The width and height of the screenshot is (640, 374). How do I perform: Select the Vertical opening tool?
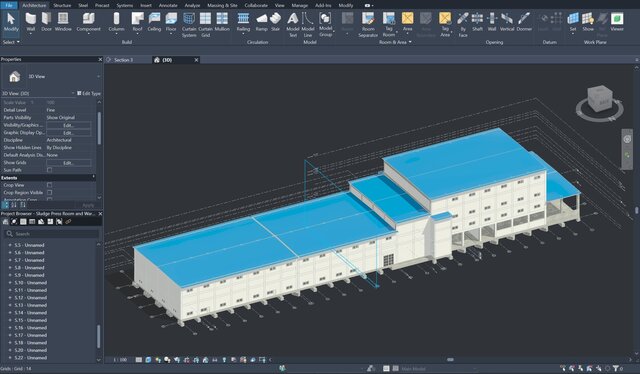pyautogui.click(x=507, y=22)
